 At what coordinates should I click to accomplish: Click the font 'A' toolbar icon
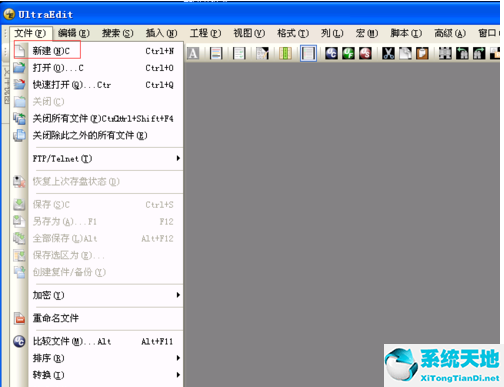(x=193, y=53)
